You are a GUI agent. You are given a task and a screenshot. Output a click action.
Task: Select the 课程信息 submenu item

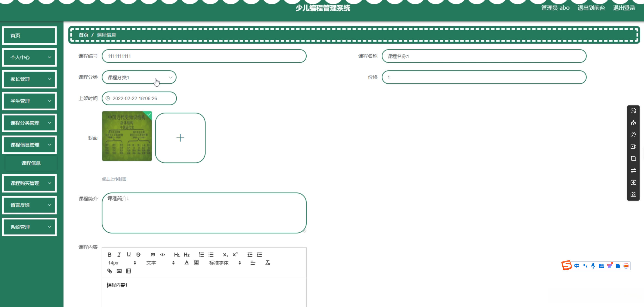pyautogui.click(x=31, y=163)
